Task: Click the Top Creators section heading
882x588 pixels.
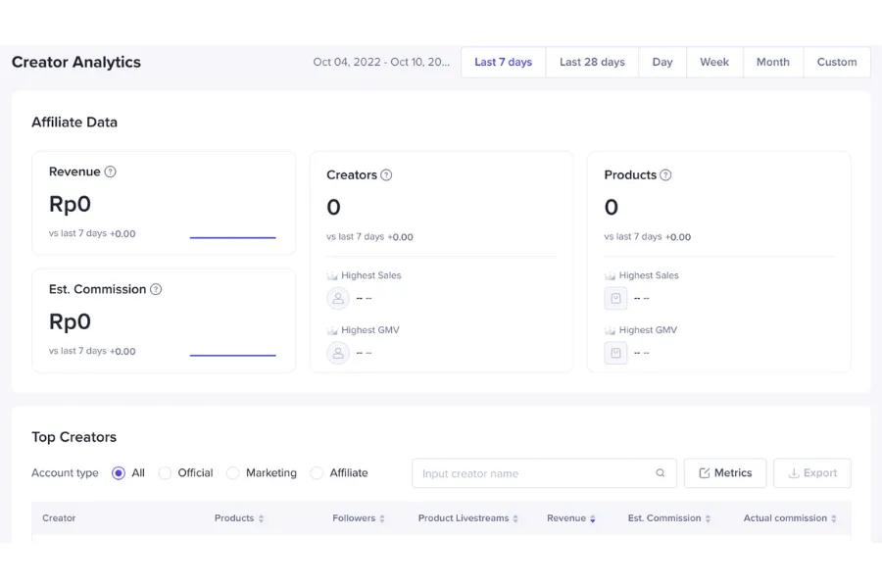Action: click(x=74, y=437)
